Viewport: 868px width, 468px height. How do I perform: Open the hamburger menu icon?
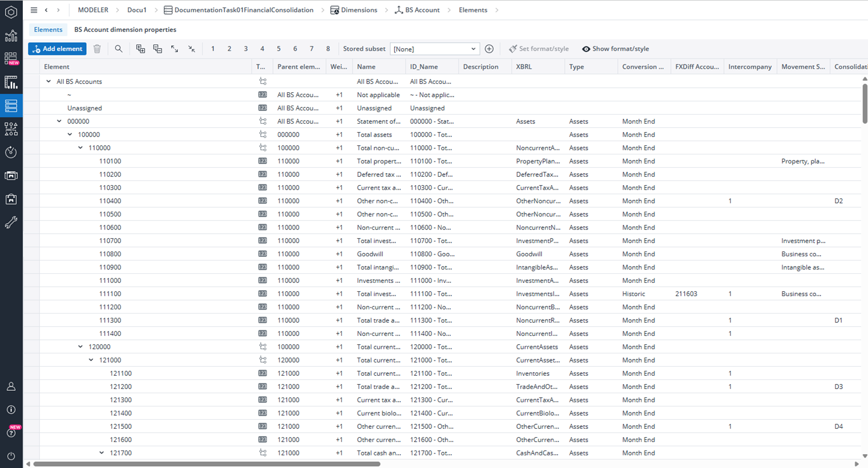point(34,10)
